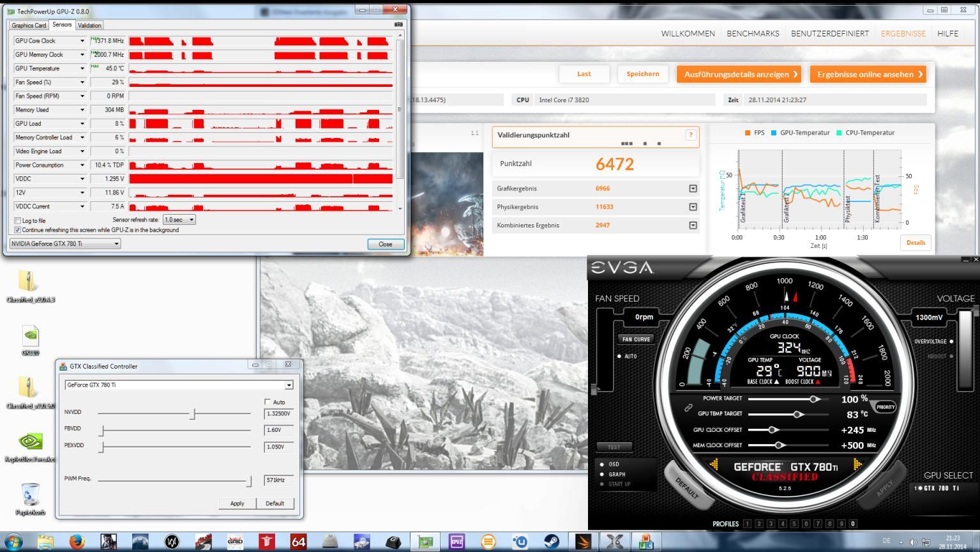Toggle OVERVOLTAGE in EVGA Precision

point(951,341)
